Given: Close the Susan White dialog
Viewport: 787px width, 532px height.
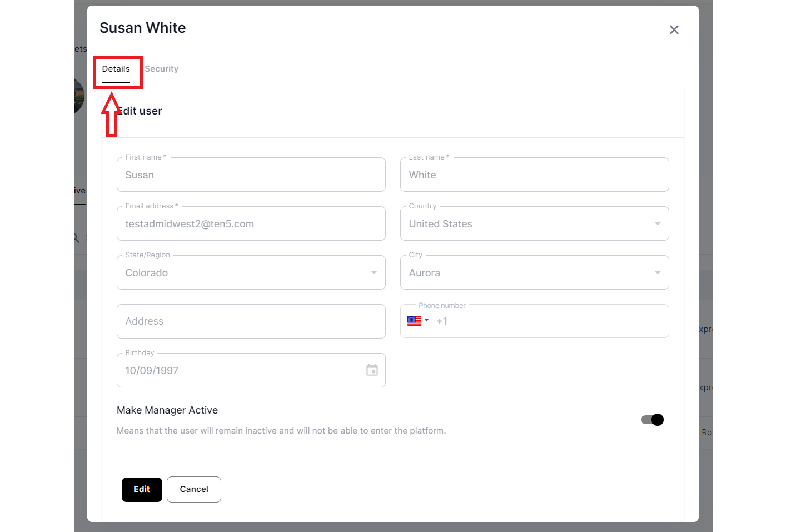Looking at the screenshot, I should click(x=674, y=30).
